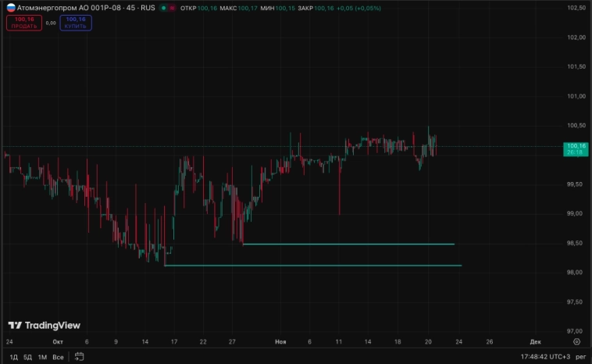The height and width of the screenshot is (364, 592).
Task: Select the 5Д time range
Action: [x=27, y=357]
